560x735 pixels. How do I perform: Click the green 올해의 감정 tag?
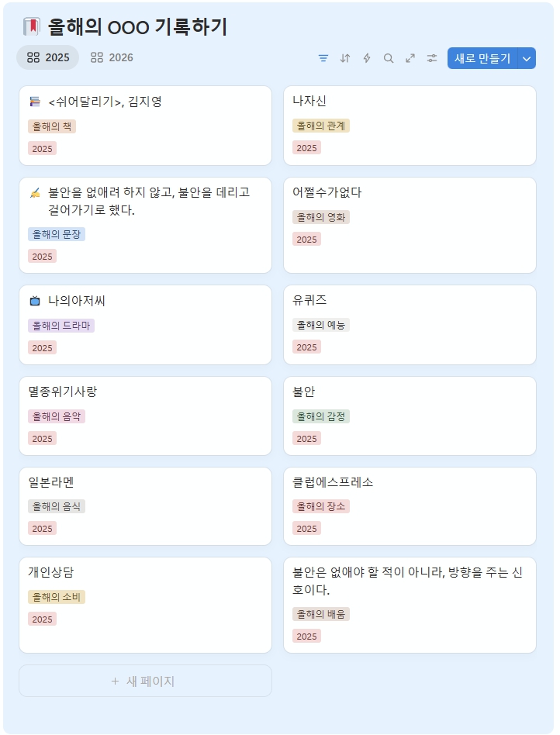[x=321, y=416]
